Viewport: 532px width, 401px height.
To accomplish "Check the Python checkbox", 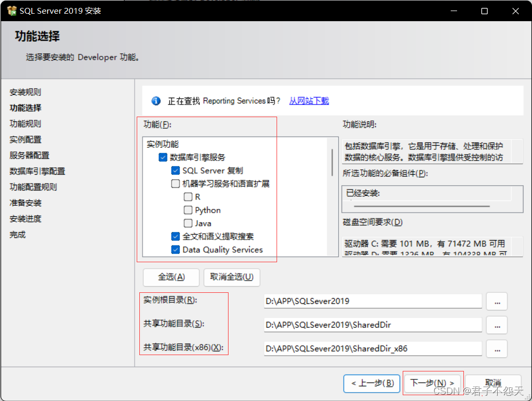I will [x=188, y=210].
